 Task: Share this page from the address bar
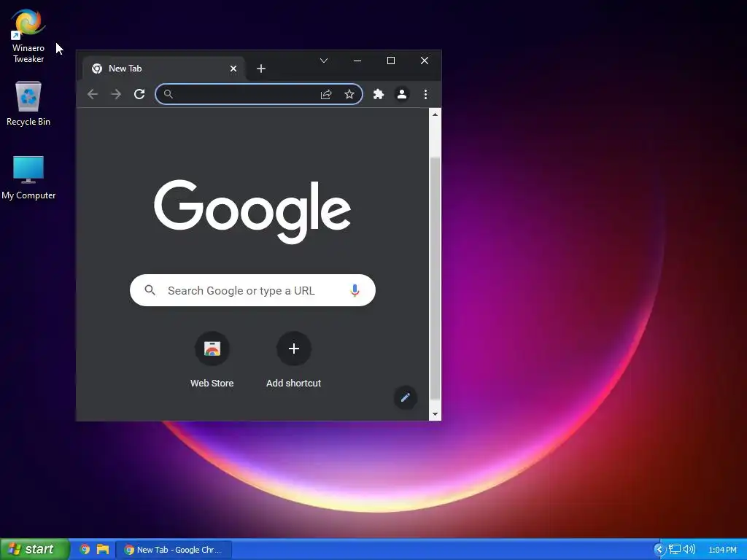(326, 94)
